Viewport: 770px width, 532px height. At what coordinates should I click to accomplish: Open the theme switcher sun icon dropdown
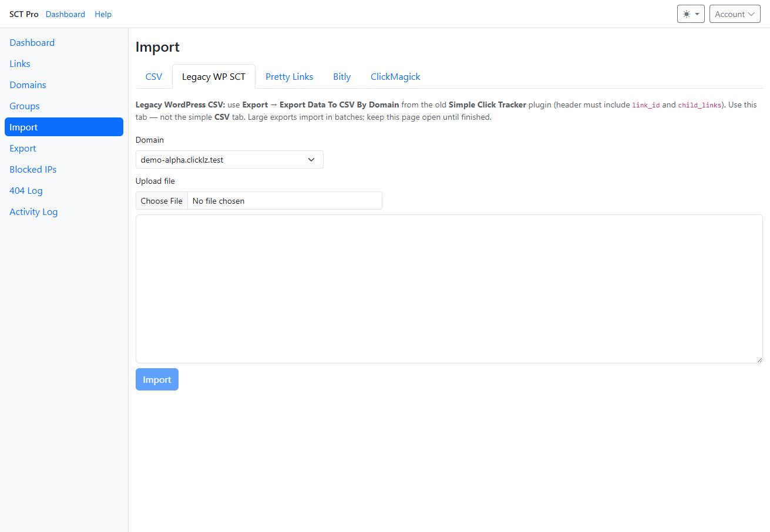coord(691,14)
